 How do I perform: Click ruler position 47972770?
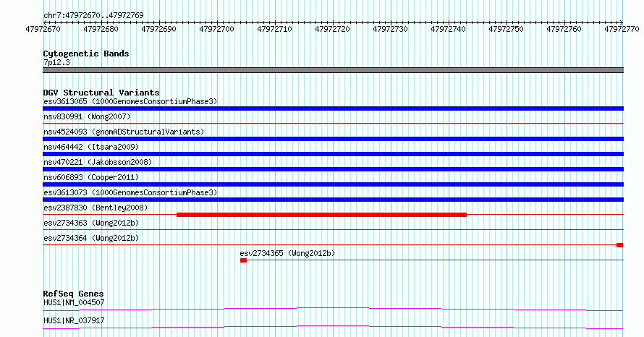pos(622,29)
